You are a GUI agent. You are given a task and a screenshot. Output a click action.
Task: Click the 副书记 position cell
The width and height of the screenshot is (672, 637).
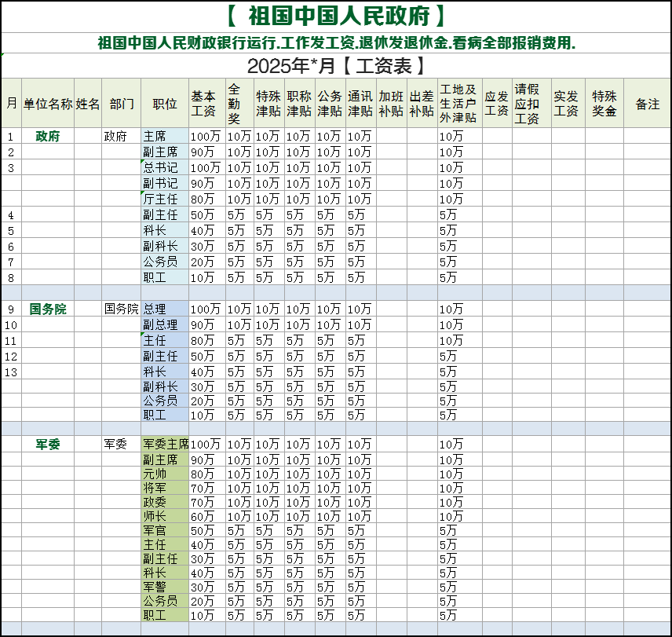click(165, 183)
